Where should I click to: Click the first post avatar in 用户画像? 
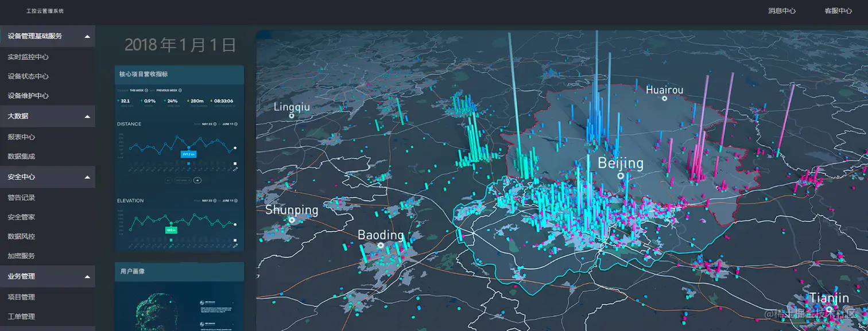point(201,302)
